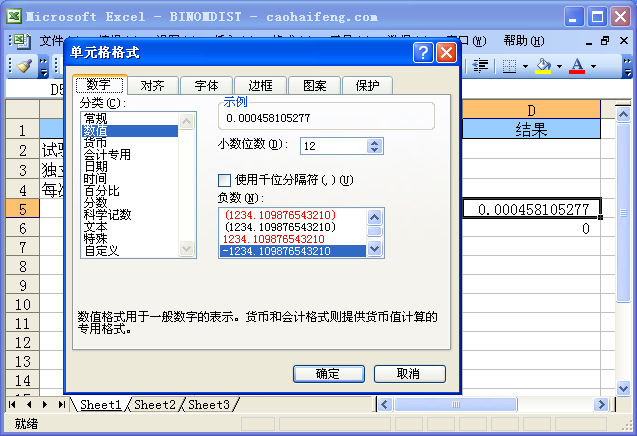The image size is (637, 436).
Task: Go to last sheet navigation arrow
Action: click(x=62, y=404)
